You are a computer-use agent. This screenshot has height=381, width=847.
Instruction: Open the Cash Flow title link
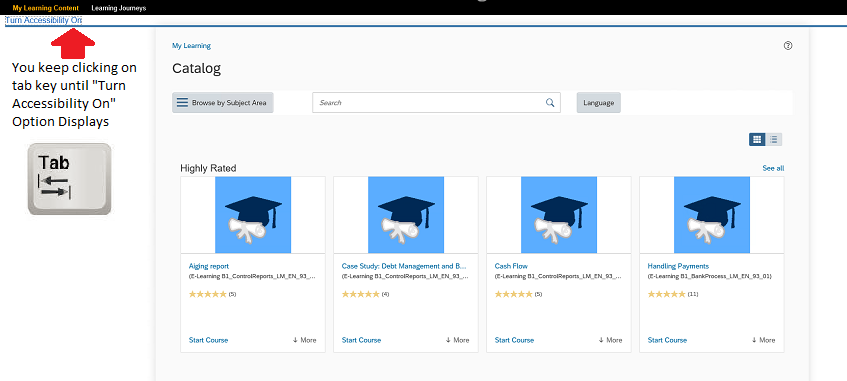(x=511, y=266)
